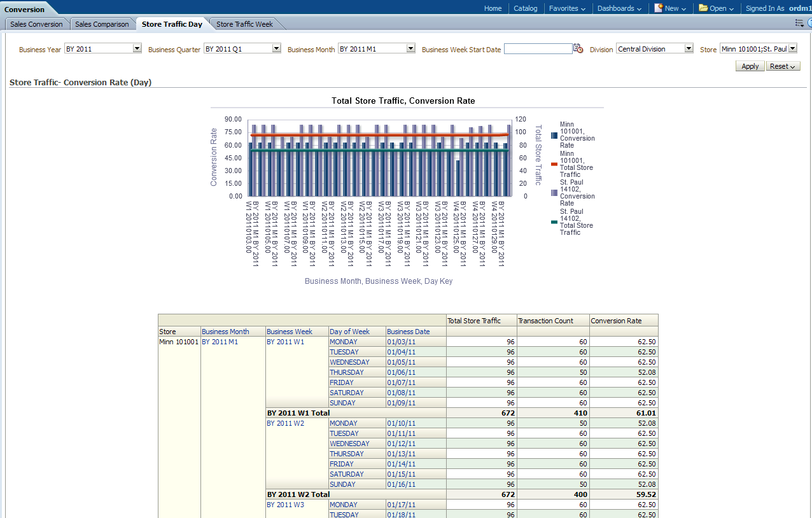Click the date 01/10/11
Viewport: 812px width, 518px height.
(x=401, y=423)
